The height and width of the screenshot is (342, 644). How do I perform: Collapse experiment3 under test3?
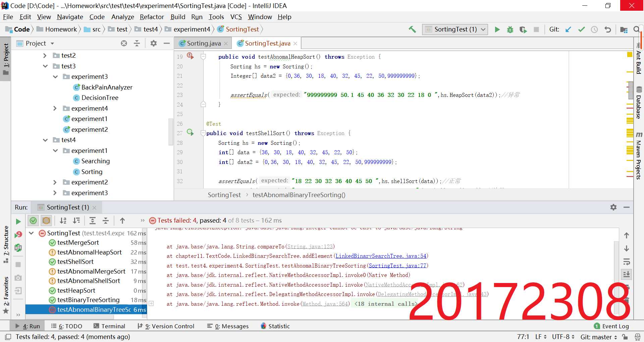click(x=55, y=77)
